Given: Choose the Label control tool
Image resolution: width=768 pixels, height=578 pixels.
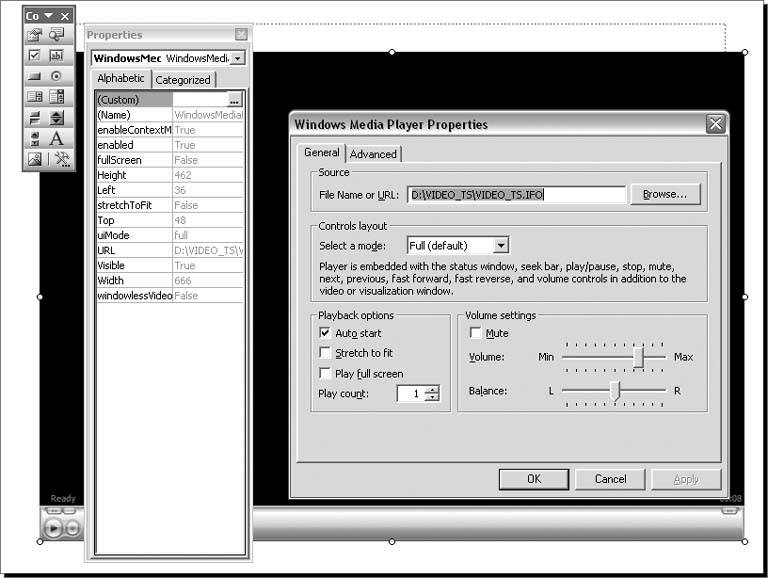Looking at the screenshot, I should (x=56, y=138).
